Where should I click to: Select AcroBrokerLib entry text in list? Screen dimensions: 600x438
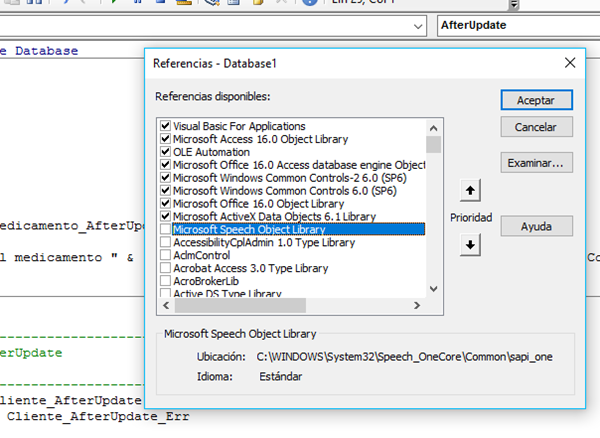pyautogui.click(x=206, y=281)
